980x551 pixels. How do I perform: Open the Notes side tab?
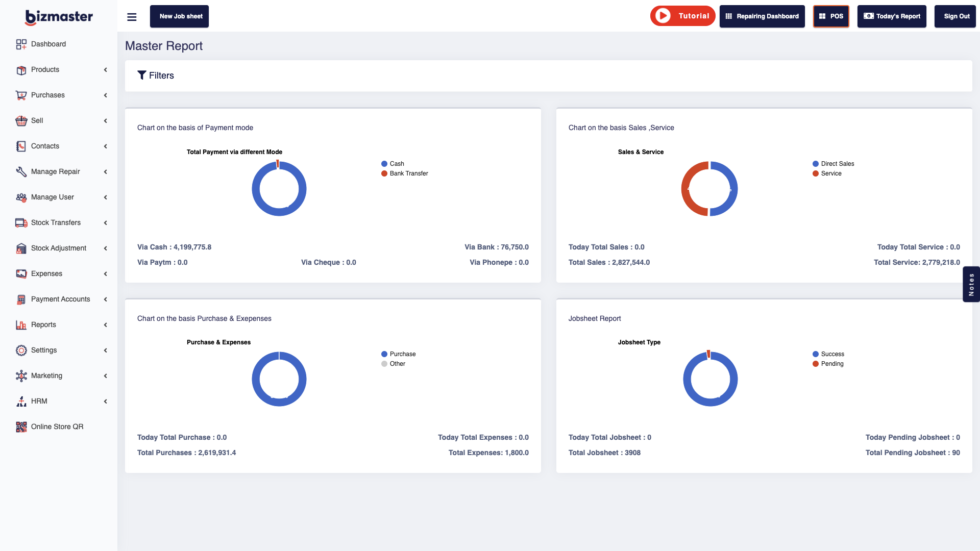[971, 284]
